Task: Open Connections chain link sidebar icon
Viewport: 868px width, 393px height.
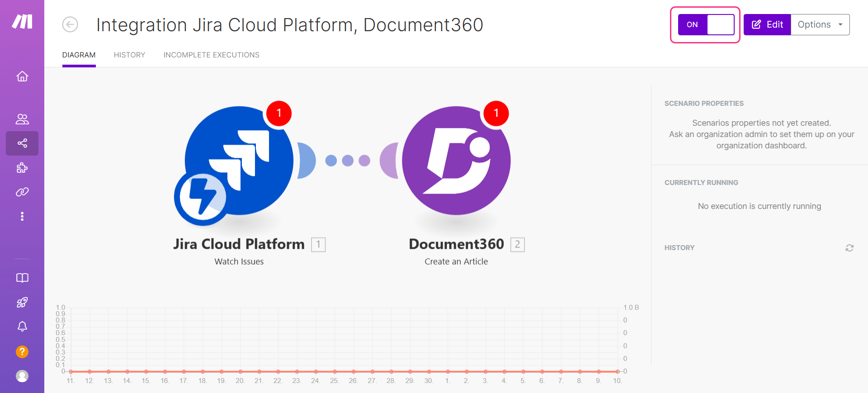Action: click(x=22, y=192)
